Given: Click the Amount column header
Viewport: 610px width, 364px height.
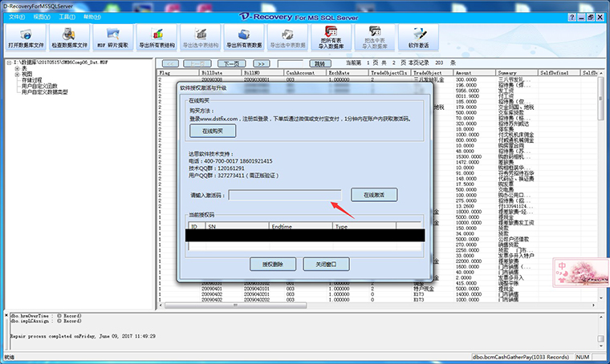Looking at the screenshot, I should (475, 73).
